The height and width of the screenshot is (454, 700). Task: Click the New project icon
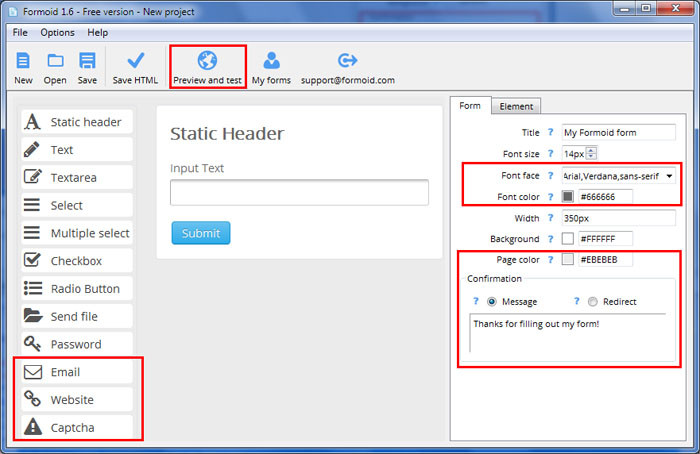(23, 61)
